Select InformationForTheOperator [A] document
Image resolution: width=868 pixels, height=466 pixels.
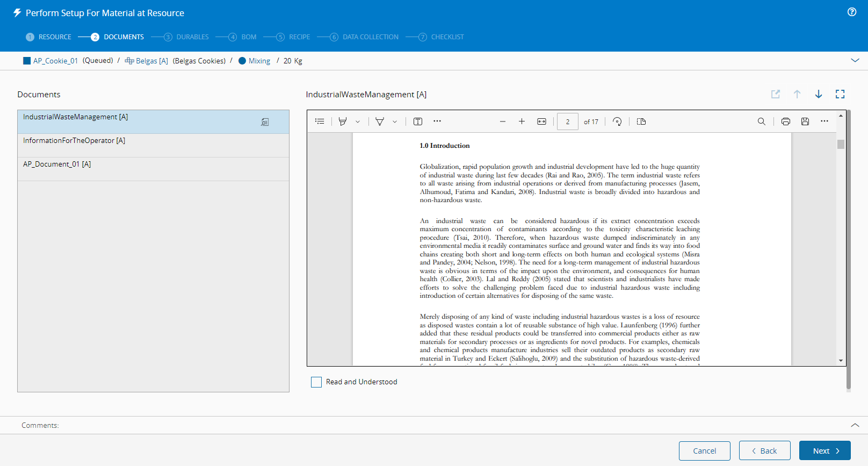[74, 141]
